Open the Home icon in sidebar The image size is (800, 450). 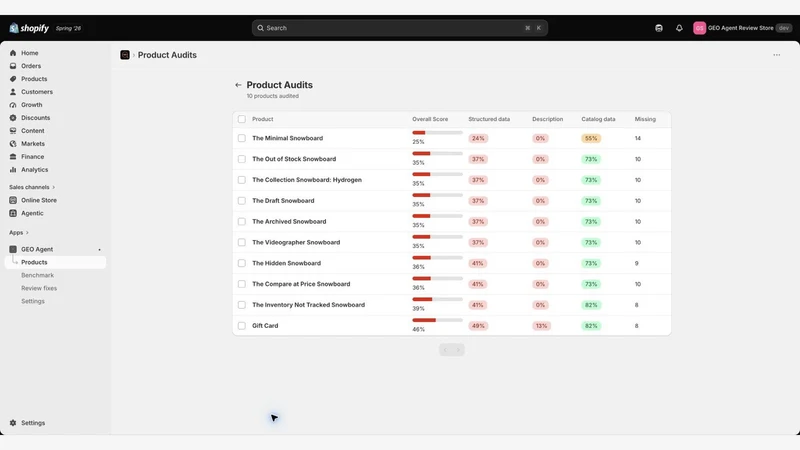[13, 53]
